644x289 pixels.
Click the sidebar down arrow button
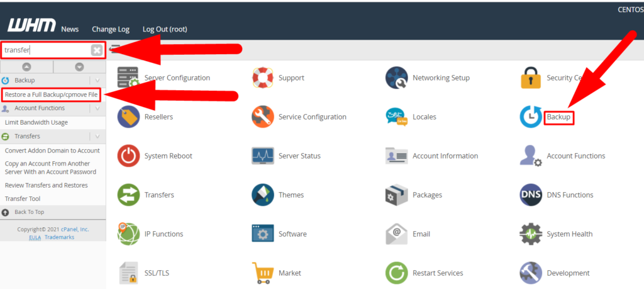[x=79, y=67]
